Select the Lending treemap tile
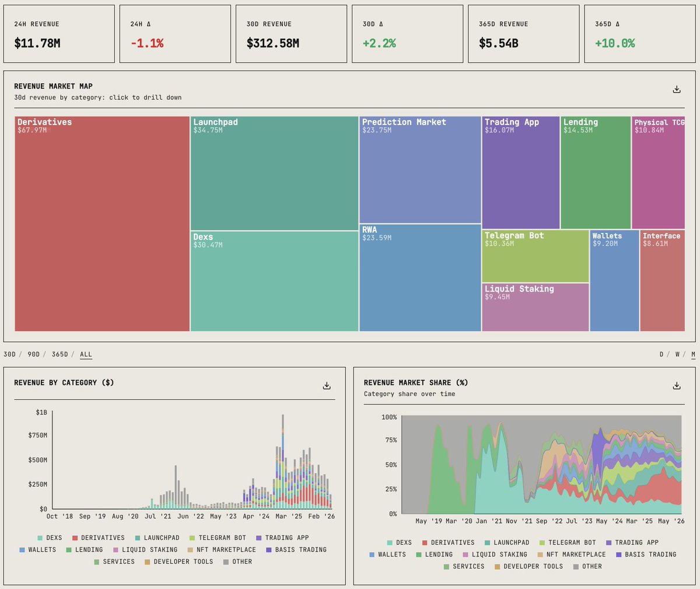The image size is (700, 589). (x=596, y=172)
